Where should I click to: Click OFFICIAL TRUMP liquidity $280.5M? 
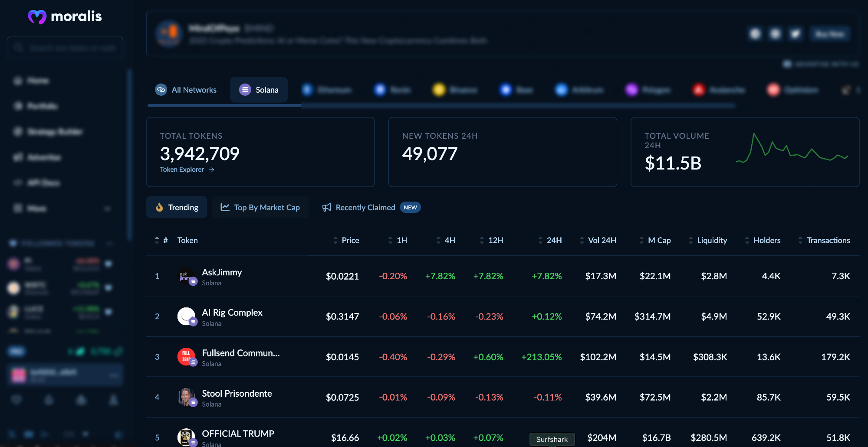(x=709, y=437)
